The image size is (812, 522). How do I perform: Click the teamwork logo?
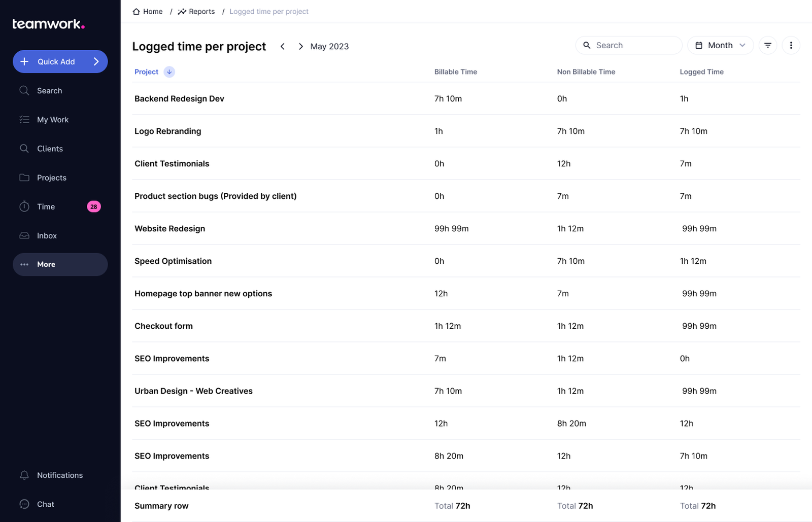48,24
